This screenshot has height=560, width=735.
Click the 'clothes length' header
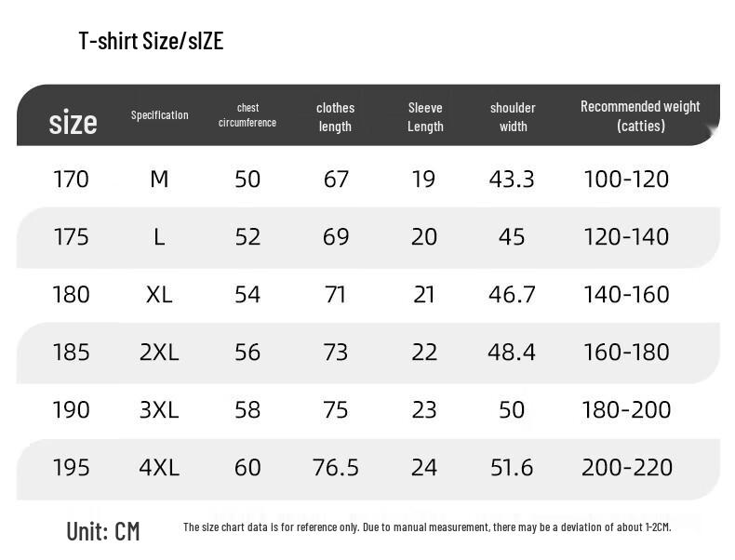pos(335,117)
